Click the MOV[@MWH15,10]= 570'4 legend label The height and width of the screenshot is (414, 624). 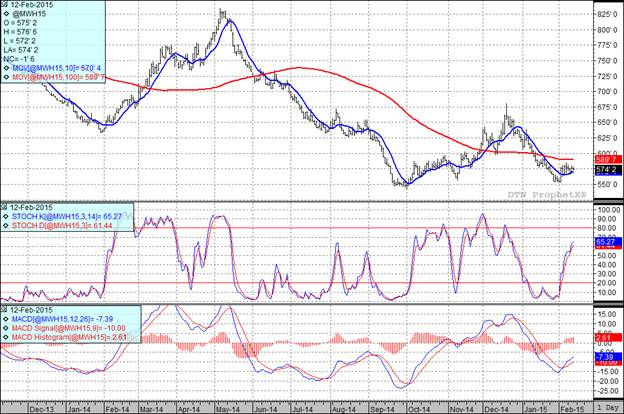tap(57, 68)
